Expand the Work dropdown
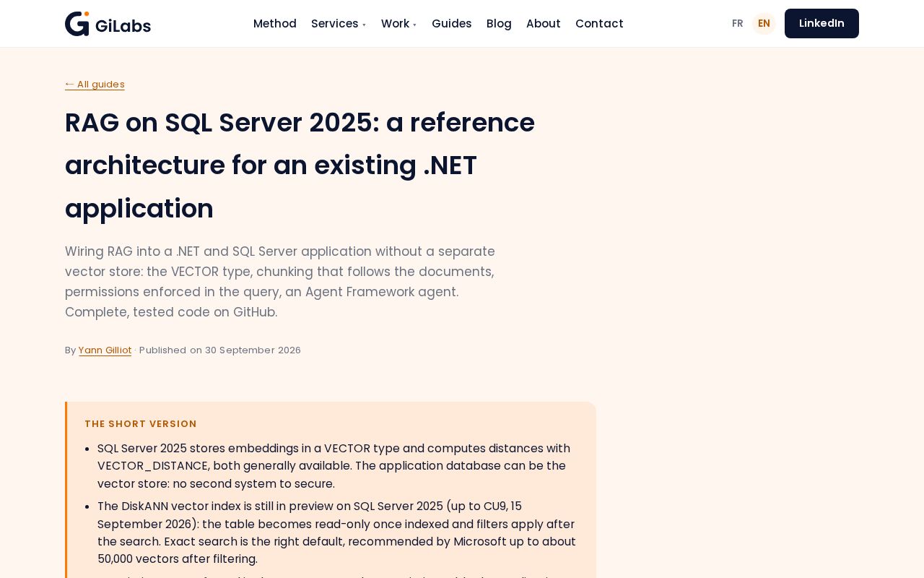 tap(399, 24)
